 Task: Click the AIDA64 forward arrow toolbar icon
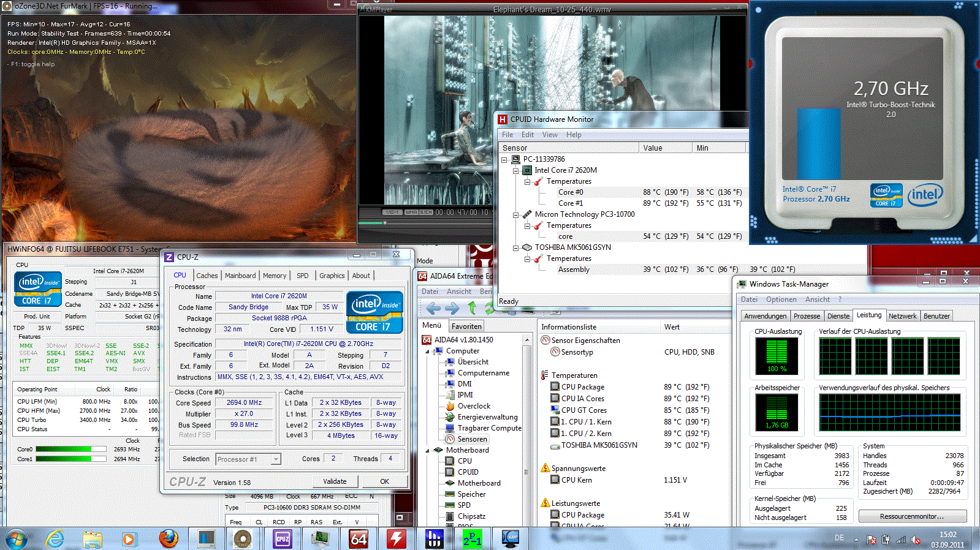tap(452, 308)
